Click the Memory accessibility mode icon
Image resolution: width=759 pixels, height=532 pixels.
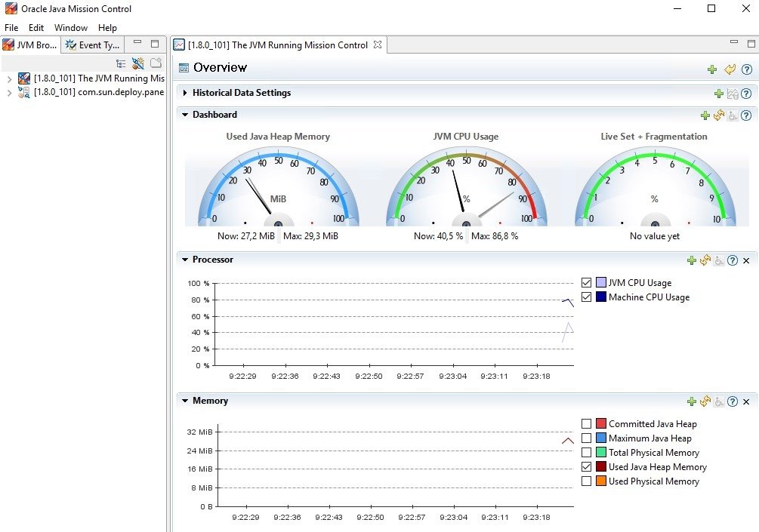click(x=719, y=402)
